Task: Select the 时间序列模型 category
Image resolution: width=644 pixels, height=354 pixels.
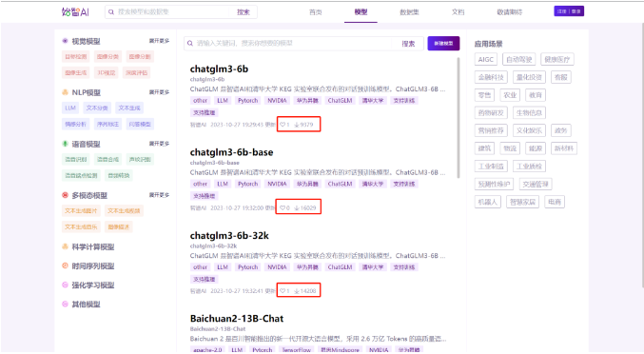Action: pyautogui.click(x=93, y=265)
